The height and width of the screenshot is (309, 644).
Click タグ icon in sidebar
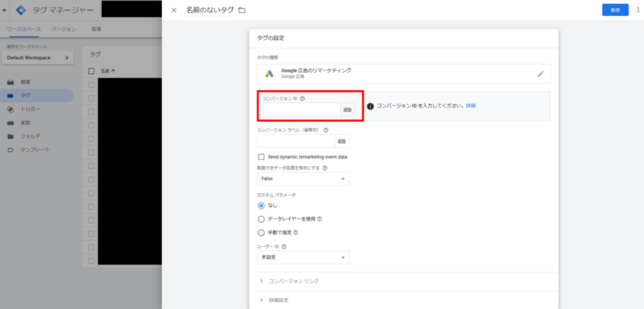click(x=11, y=95)
